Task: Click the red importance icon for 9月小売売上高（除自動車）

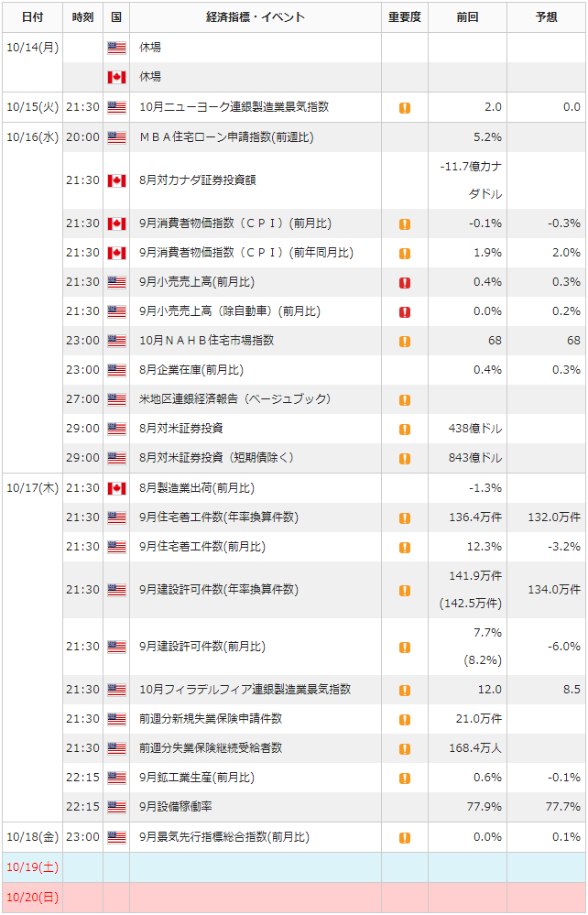Action: pos(405,311)
